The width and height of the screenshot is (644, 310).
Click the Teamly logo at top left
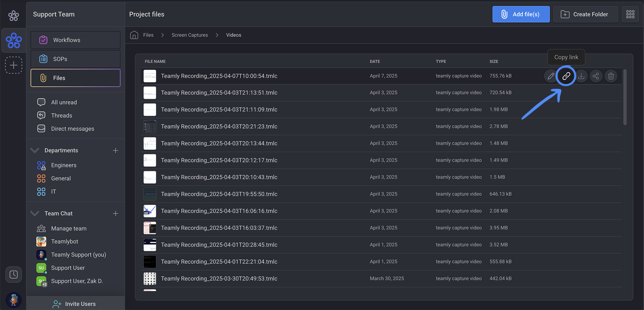point(14,15)
